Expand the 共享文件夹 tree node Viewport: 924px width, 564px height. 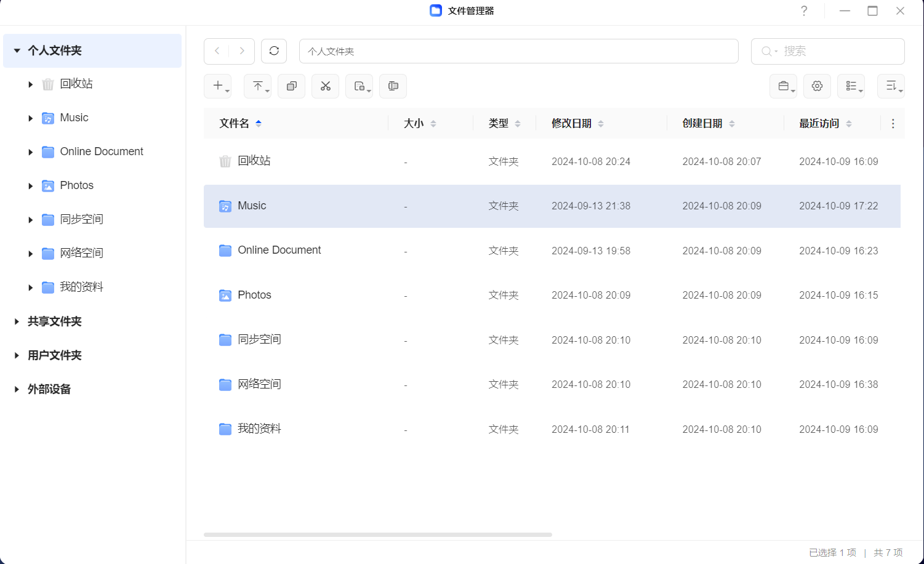point(17,321)
